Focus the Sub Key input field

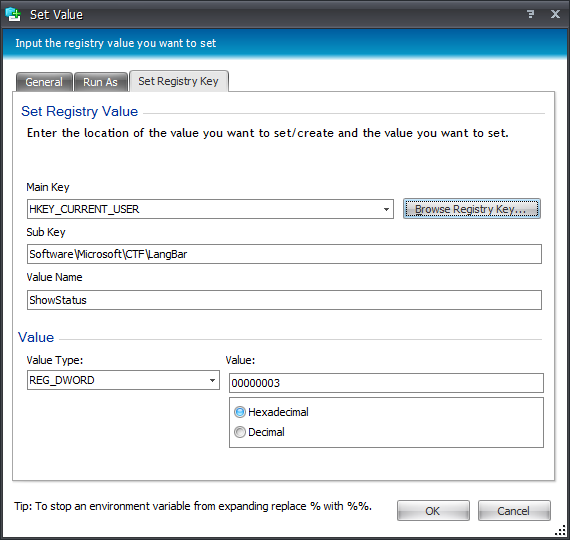click(x=284, y=254)
